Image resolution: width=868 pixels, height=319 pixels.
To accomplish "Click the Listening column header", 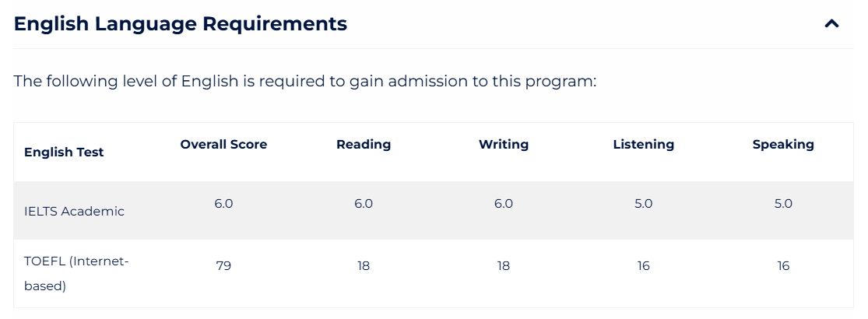I will (643, 144).
